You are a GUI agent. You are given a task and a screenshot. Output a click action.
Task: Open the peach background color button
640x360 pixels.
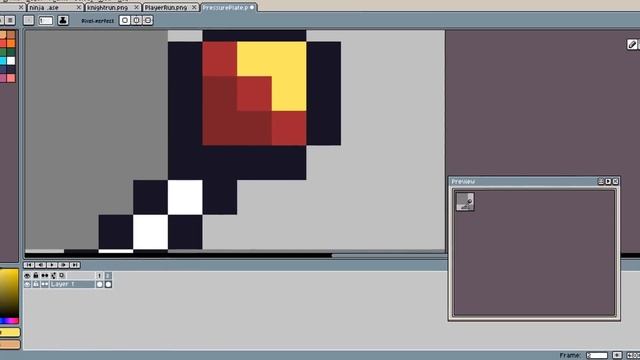click(10, 344)
